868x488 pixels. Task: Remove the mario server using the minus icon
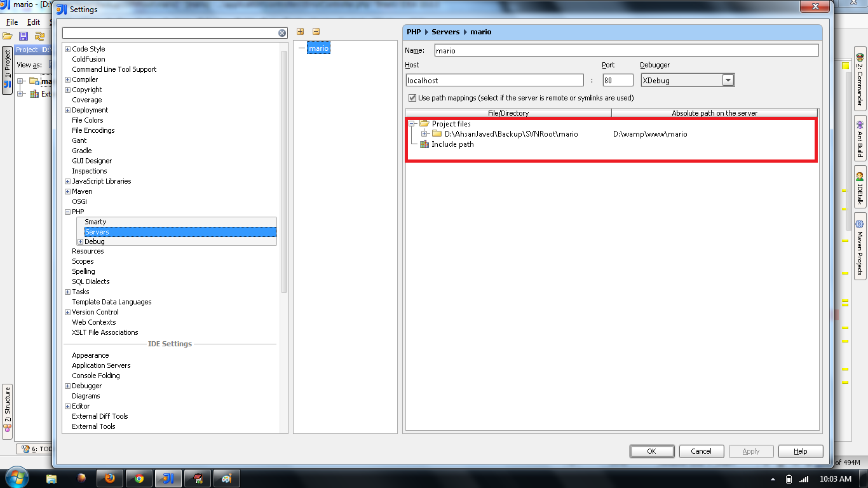point(316,31)
